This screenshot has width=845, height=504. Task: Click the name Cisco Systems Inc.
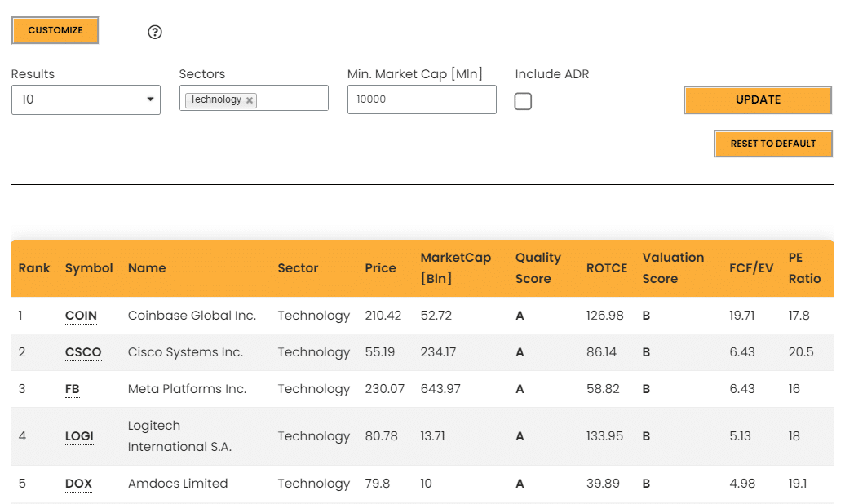coord(185,352)
